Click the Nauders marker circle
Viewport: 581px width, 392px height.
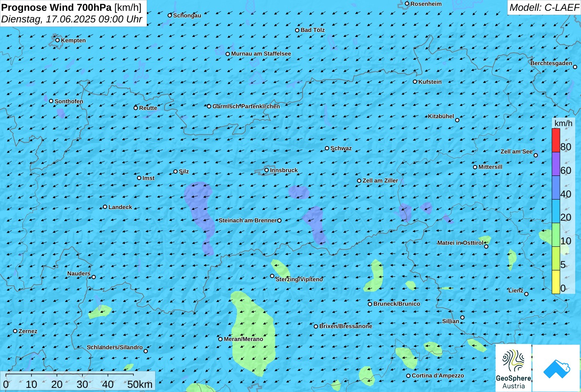(x=94, y=277)
